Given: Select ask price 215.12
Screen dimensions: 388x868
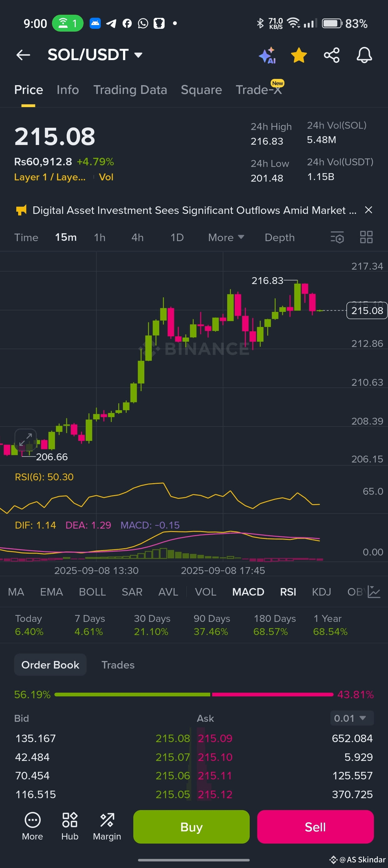Looking at the screenshot, I should [215, 794].
